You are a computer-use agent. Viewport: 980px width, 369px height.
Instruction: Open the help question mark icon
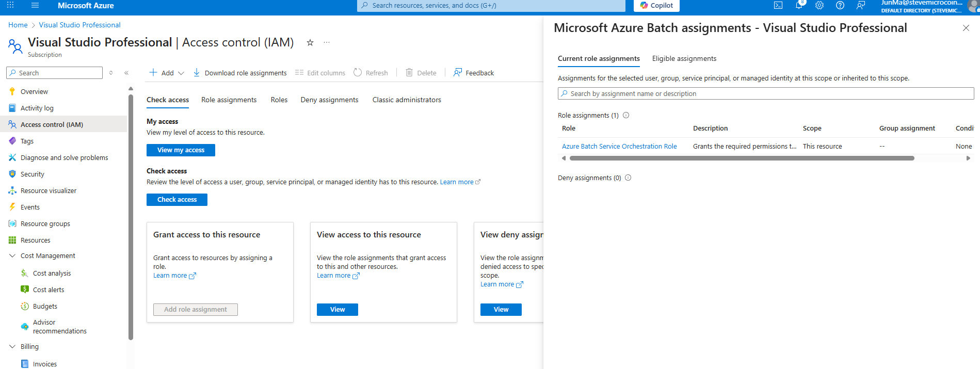pyautogui.click(x=840, y=5)
